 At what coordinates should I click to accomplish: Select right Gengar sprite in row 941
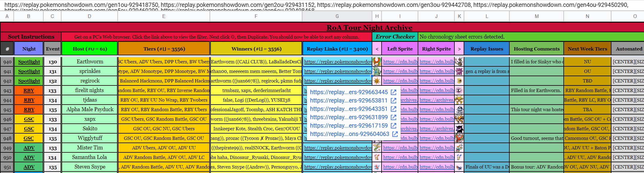tap(459, 71)
